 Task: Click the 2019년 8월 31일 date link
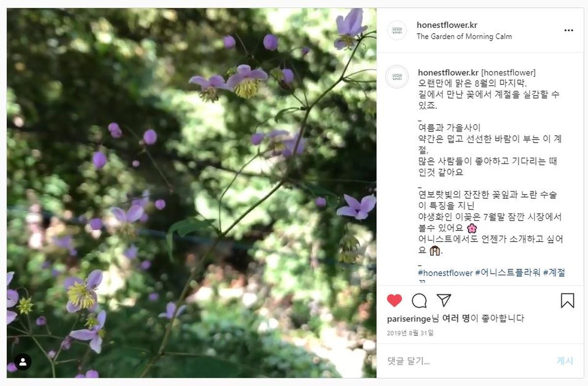pos(410,333)
